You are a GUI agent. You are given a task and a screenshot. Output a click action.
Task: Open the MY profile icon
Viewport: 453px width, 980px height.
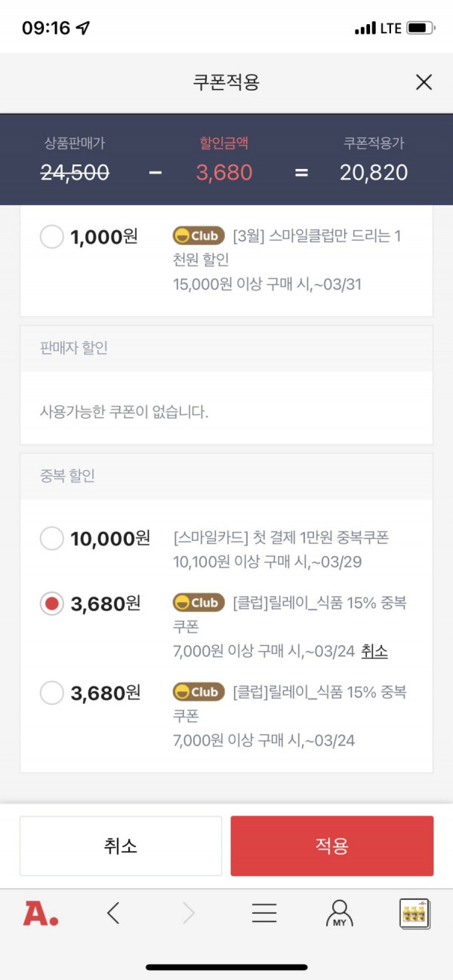[339, 914]
